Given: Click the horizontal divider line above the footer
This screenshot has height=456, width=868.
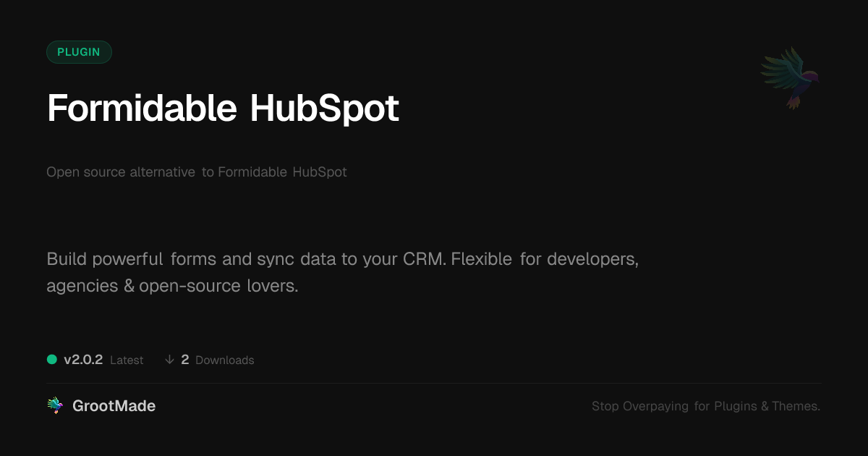Looking at the screenshot, I should [x=434, y=383].
